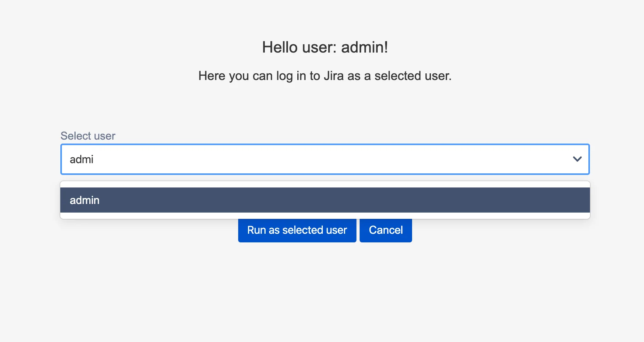The width and height of the screenshot is (644, 342).
Task: Click Run as selected user button
Action: click(x=297, y=230)
